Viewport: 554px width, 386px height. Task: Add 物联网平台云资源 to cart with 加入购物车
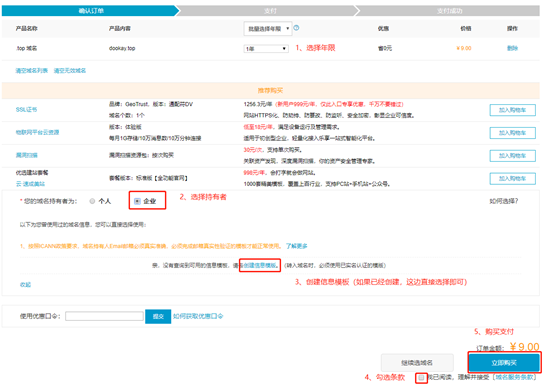tap(512, 133)
